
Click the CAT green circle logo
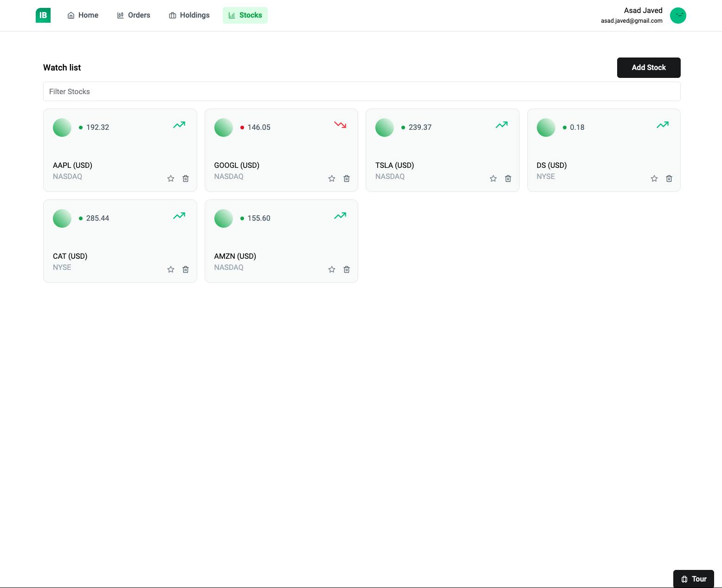[x=62, y=218]
